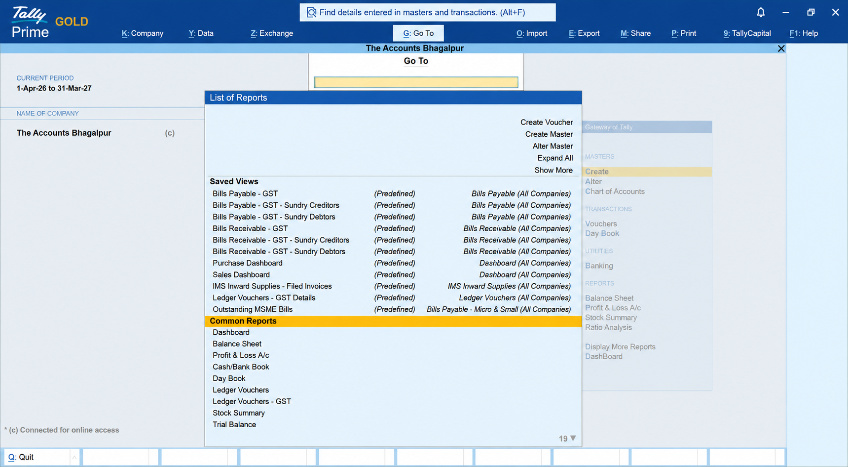Screen dimensions: 848x467
Task: Open Profit & Loss A/c in reports list
Action: pyautogui.click(x=241, y=356)
